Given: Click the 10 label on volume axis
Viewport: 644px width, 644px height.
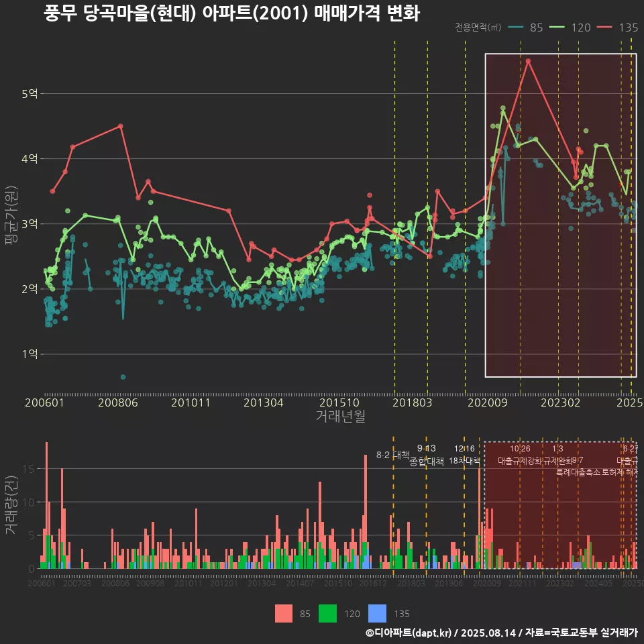Looking at the screenshot, I should point(28,502).
